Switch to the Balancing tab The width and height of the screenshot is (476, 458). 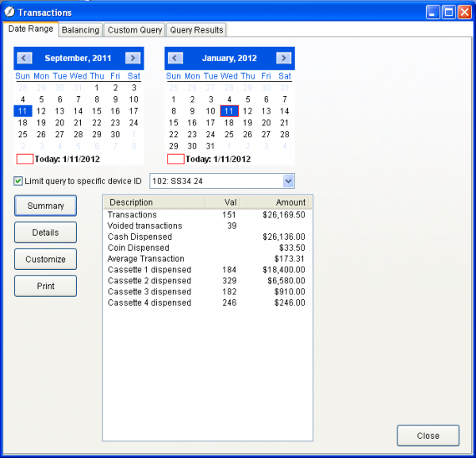(80, 30)
